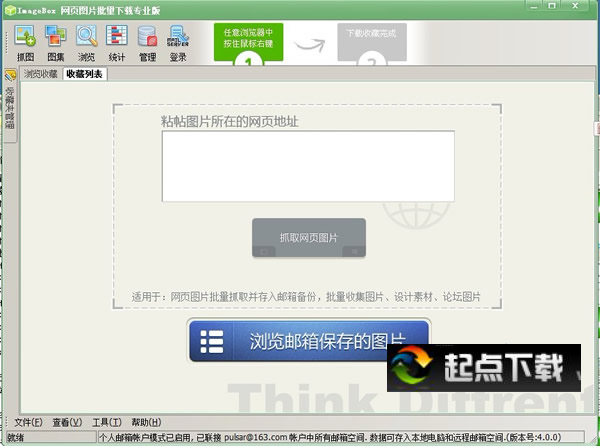Open the 查看(V) menu
This screenshot has height=446, width=600.
click(x=67, y=422)
